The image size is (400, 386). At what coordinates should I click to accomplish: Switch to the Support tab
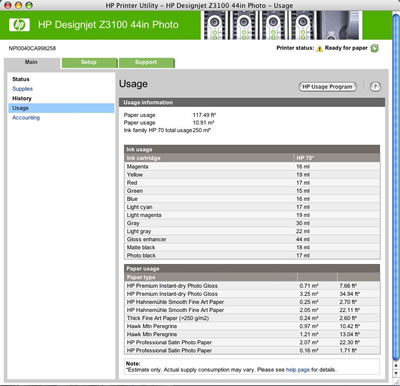pos(146,63)
